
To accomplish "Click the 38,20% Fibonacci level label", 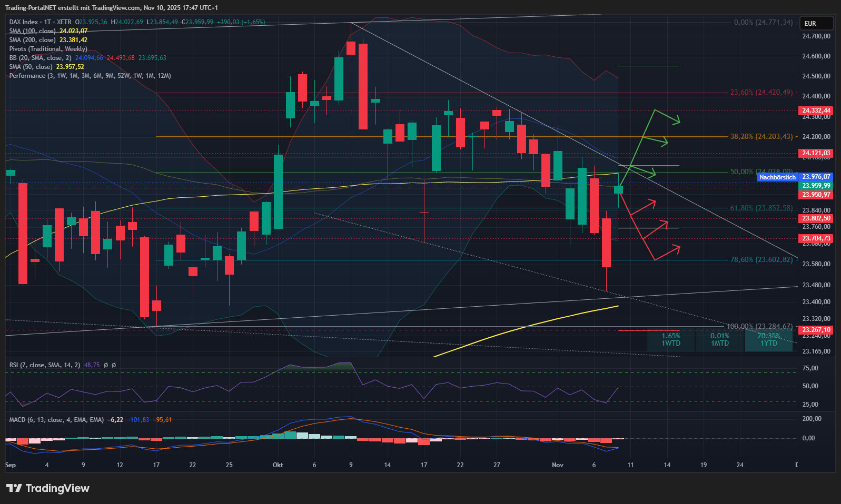I will coord(761,136).
